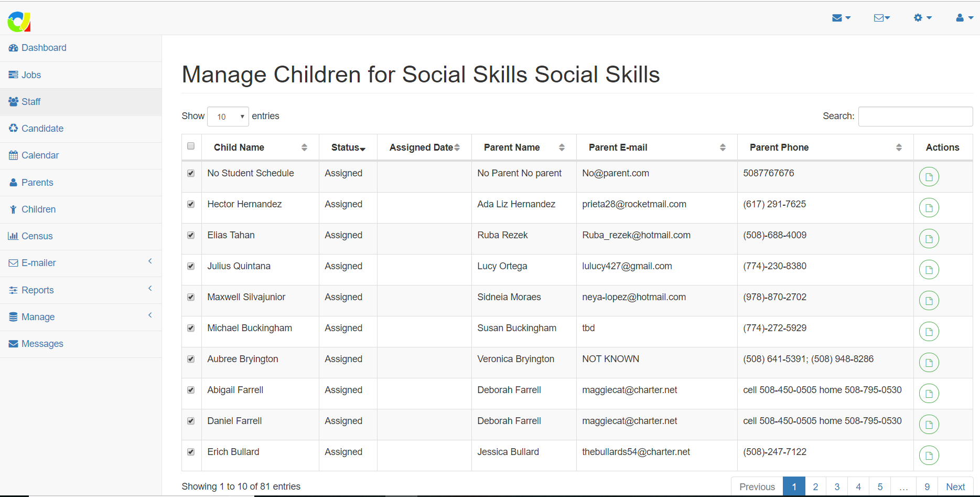Viewport: 980px width, 497px height.
Task: Go to Children in the sidebar
Action: tap(38, 209)
